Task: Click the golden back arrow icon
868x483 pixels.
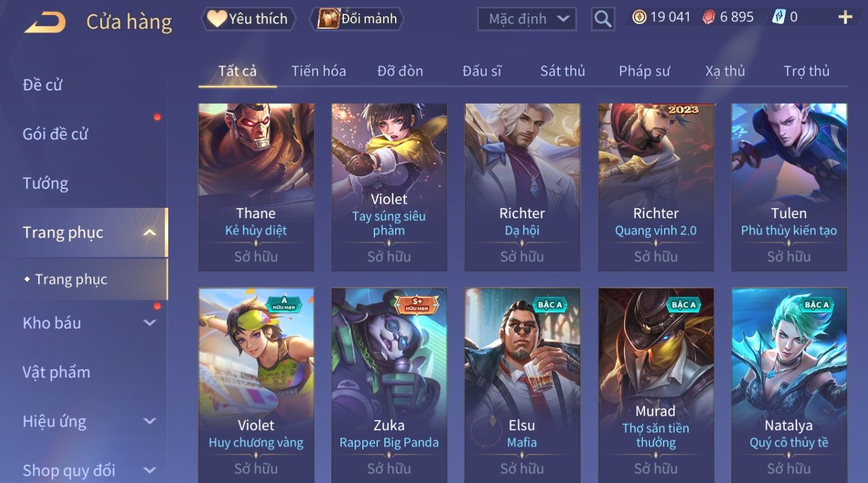Action: (x=45, y=22)
